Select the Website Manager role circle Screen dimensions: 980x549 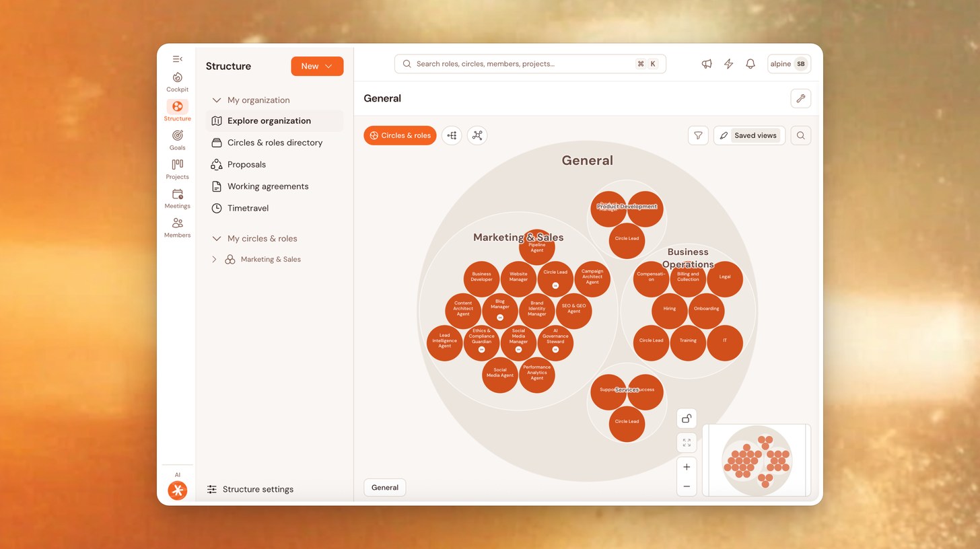(x=518, y=279)
